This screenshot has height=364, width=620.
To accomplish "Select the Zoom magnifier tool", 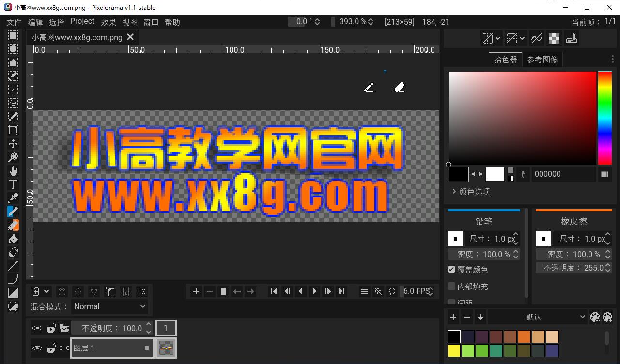I will (x=13, y=157).
